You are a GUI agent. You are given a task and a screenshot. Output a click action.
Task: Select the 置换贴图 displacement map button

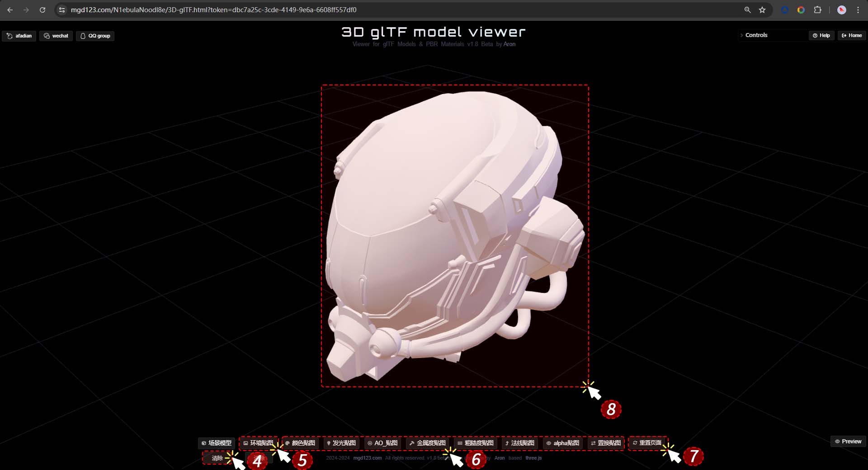605,443
